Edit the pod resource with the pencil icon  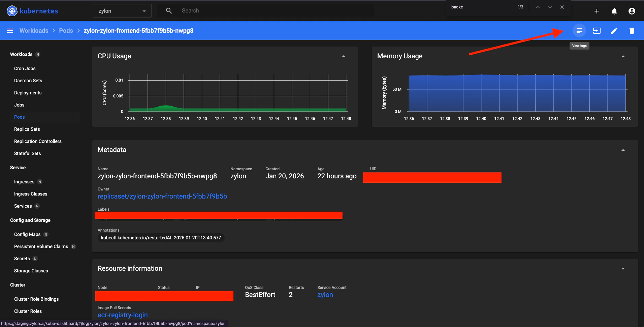[x=614, y=31]
